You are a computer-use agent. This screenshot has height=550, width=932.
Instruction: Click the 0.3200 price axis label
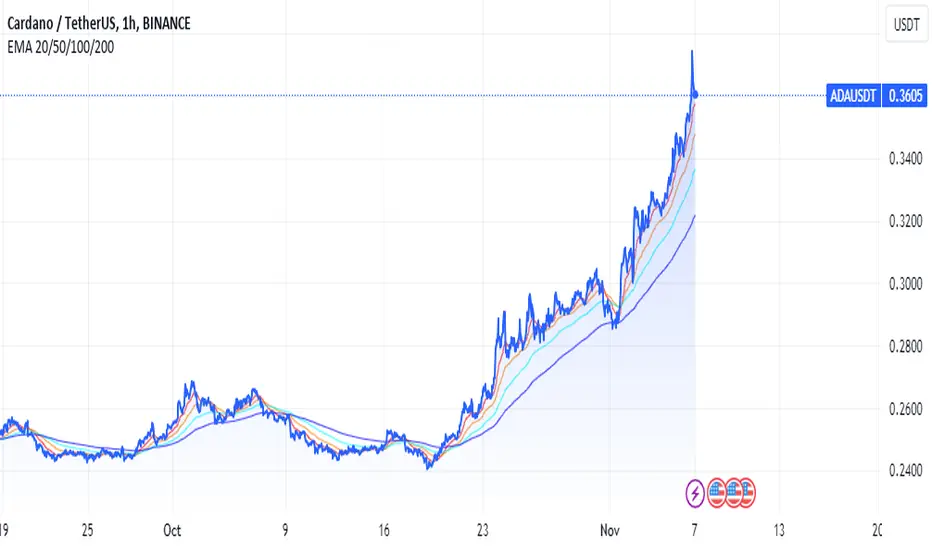click(905, 221)
